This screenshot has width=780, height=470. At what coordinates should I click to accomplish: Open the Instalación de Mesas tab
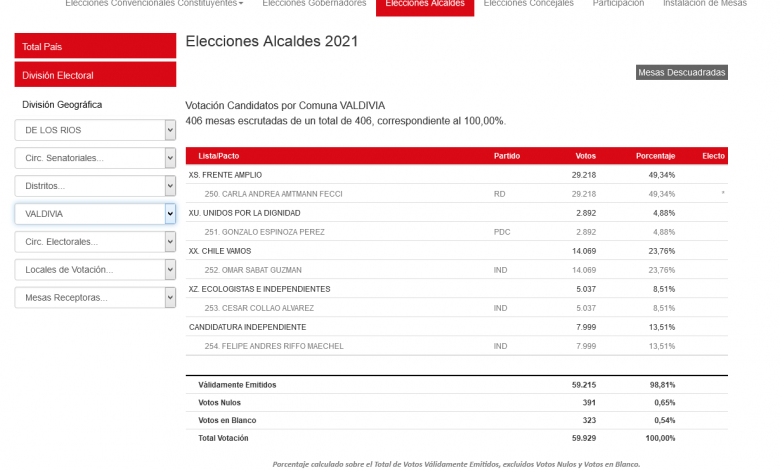tap(706, 4)
